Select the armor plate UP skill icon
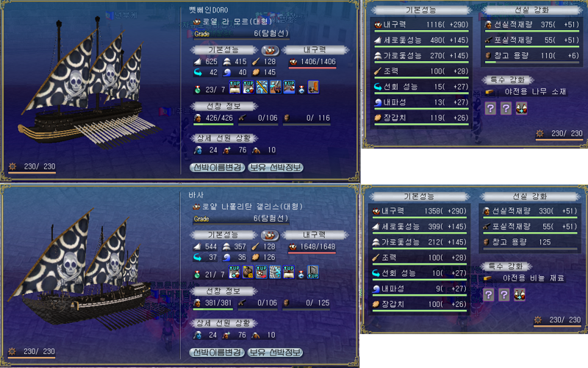This screenshot has height=368, width=588. (313, 272)
